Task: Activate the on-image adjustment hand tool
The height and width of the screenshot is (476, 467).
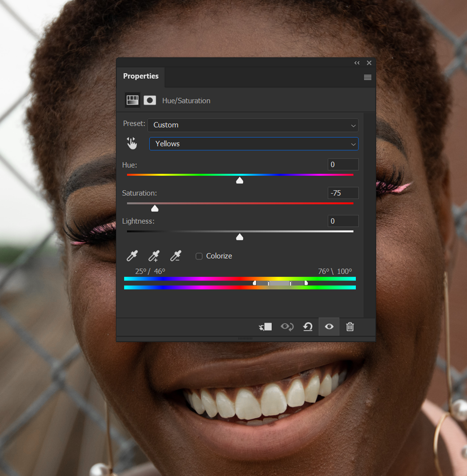Action: pyautogui.click(x=132, y=143)
